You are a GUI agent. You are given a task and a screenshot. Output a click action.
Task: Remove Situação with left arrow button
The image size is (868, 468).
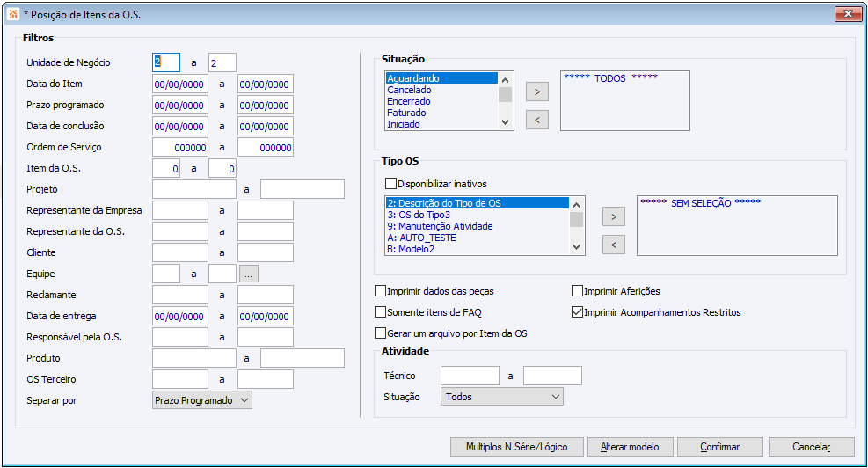(x=536, y=118)
